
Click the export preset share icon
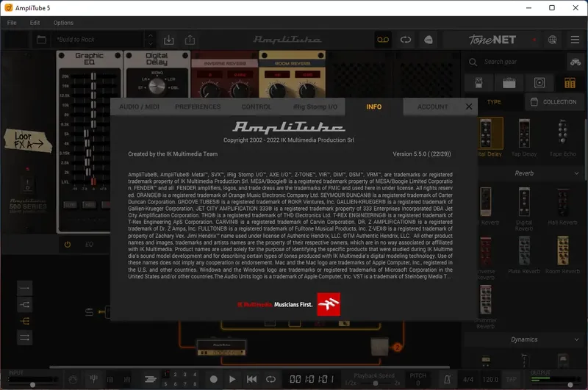coord(190,40)
